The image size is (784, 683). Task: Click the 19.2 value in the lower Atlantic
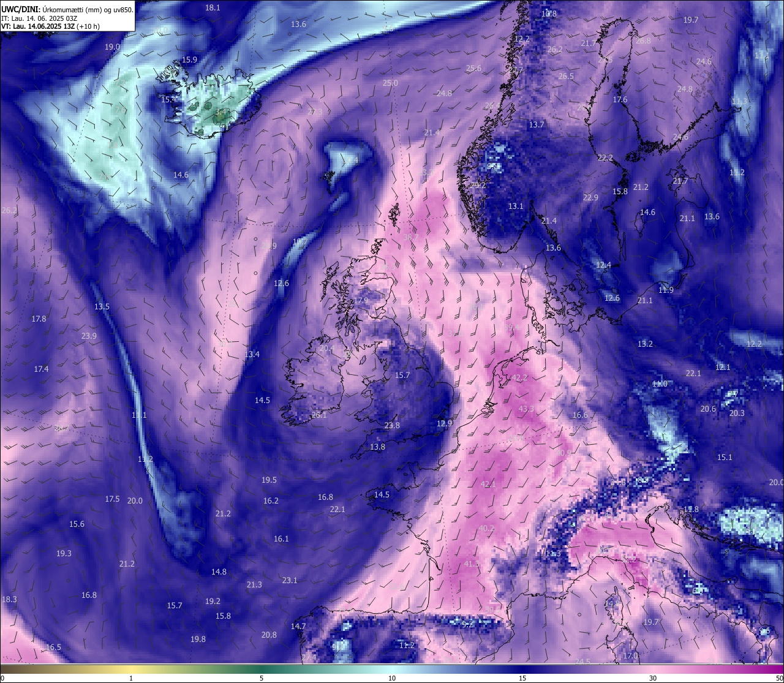[213, 602]
